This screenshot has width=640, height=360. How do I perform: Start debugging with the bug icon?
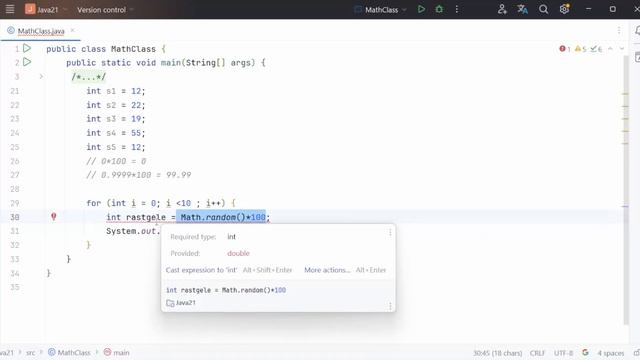click(439, 9)
